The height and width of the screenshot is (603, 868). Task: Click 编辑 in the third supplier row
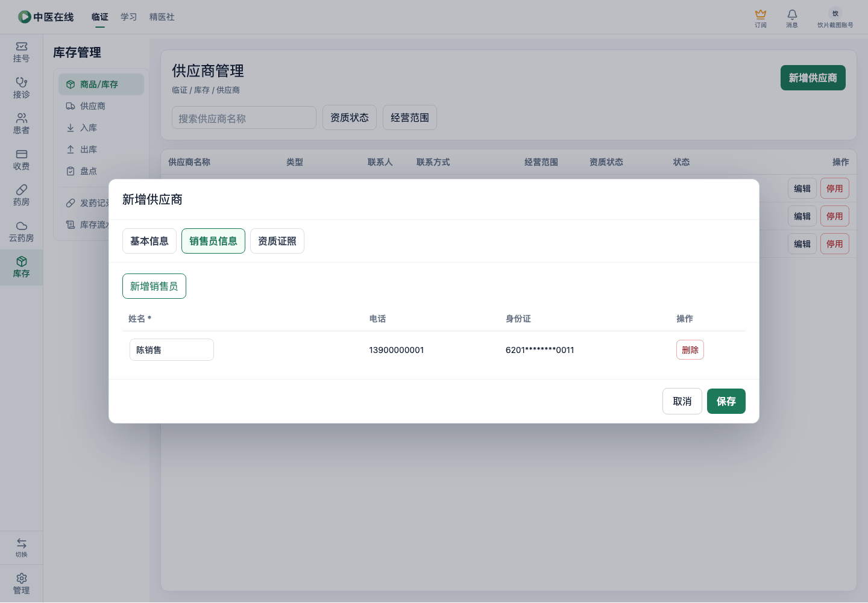(x=802, y=244)
